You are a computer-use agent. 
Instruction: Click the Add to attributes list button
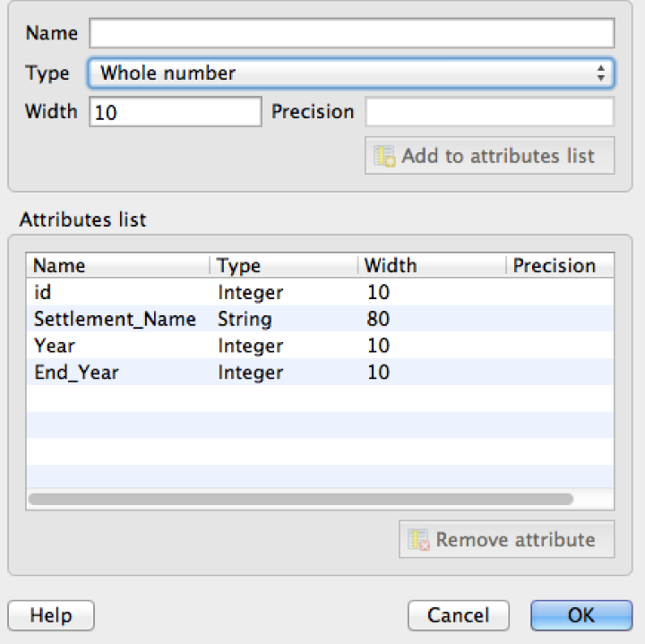tap(489, 156)
